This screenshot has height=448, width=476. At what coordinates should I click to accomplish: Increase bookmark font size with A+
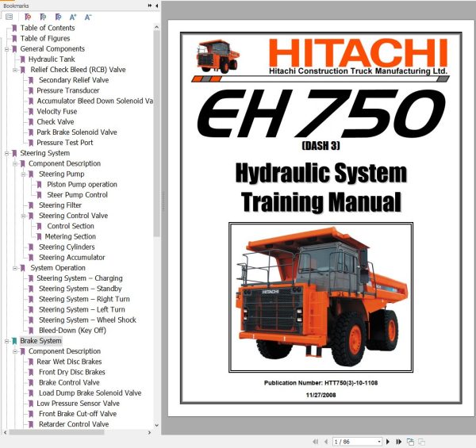tap(73, 17)
